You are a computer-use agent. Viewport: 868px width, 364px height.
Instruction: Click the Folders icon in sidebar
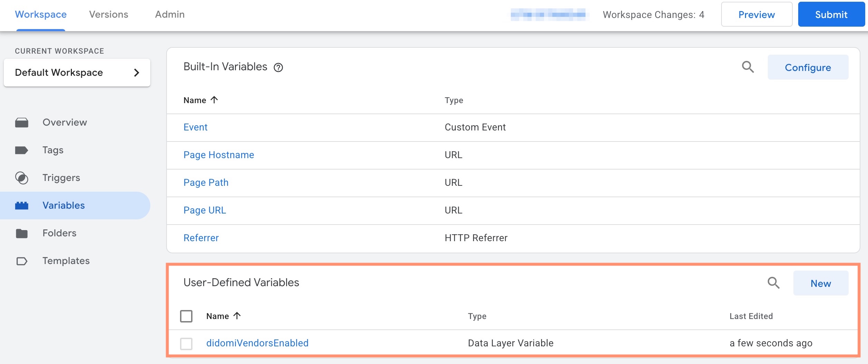coord(22,233)
